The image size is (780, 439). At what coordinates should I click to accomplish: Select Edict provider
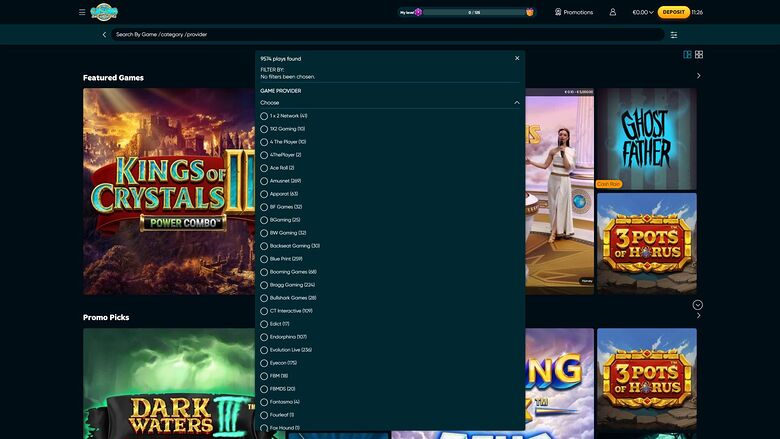(275, 324)
